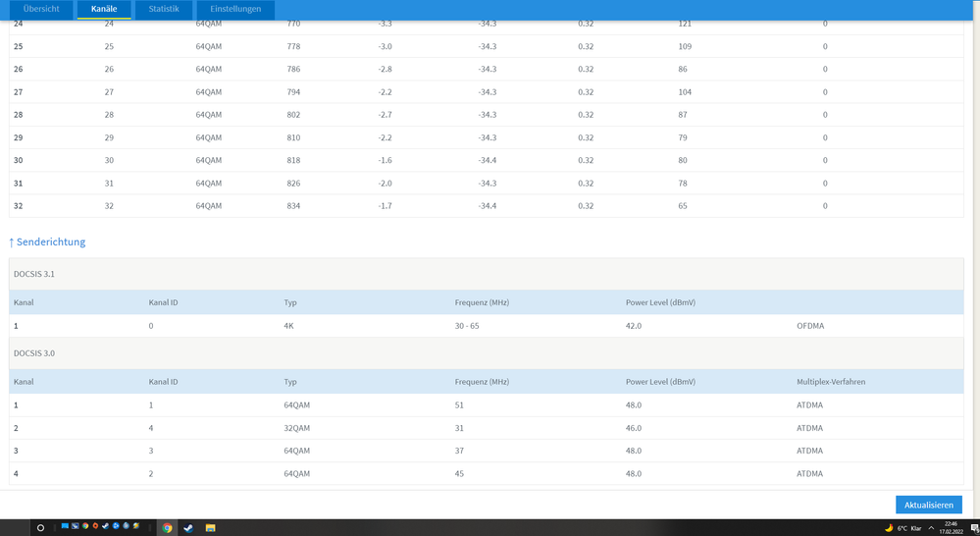
Task: Select the Kanäle tab
Action: click(104, 9)
